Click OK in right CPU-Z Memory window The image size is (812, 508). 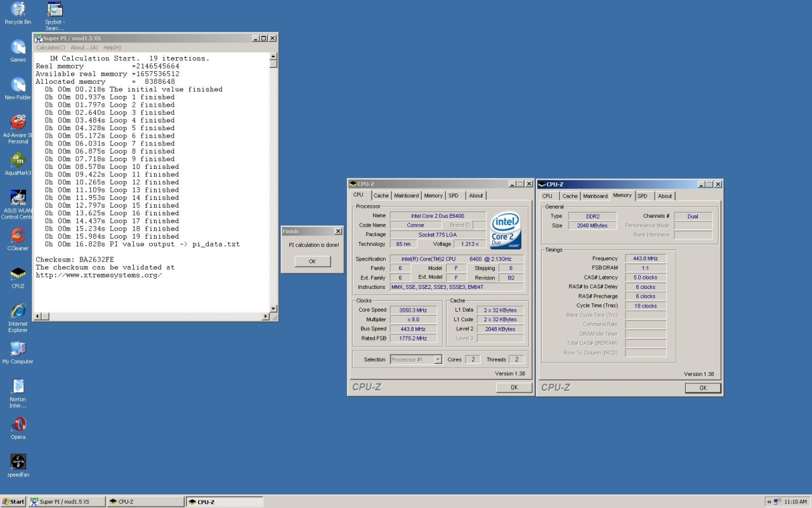(703, 388)
